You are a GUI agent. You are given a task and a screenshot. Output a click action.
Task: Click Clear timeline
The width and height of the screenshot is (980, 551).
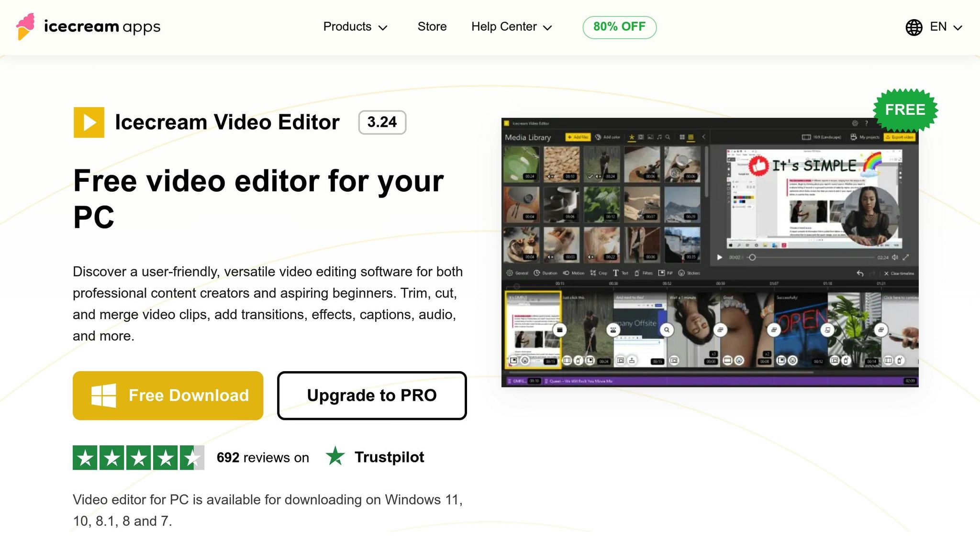(x=899, y=273)
